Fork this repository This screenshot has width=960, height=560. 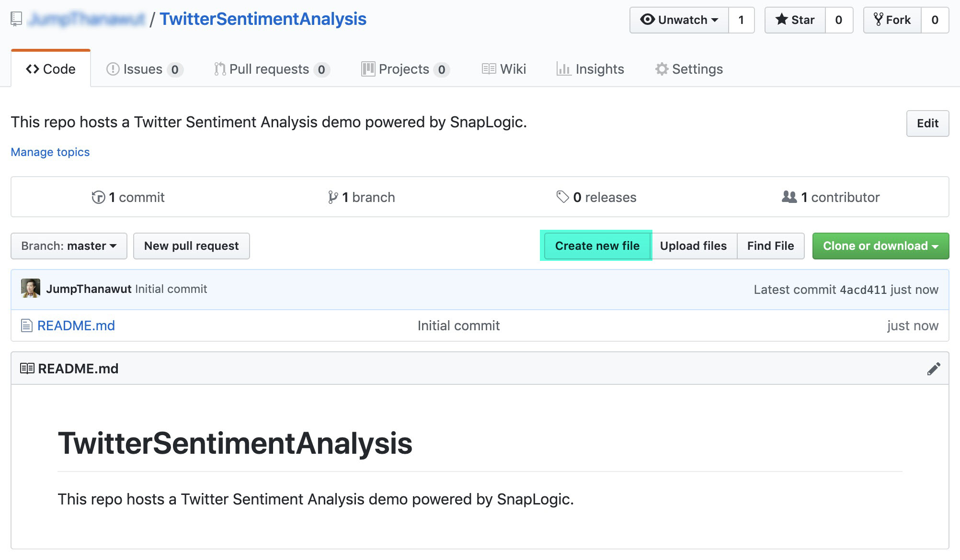(892, 20)
